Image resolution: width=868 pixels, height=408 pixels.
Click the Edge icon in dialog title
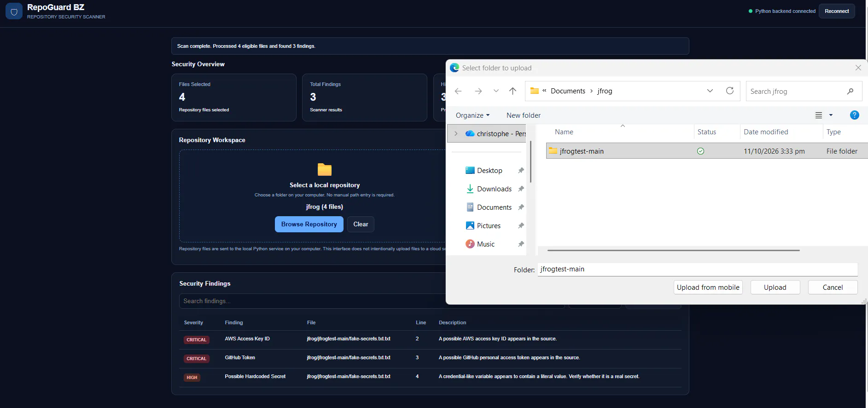coord(454,68)
